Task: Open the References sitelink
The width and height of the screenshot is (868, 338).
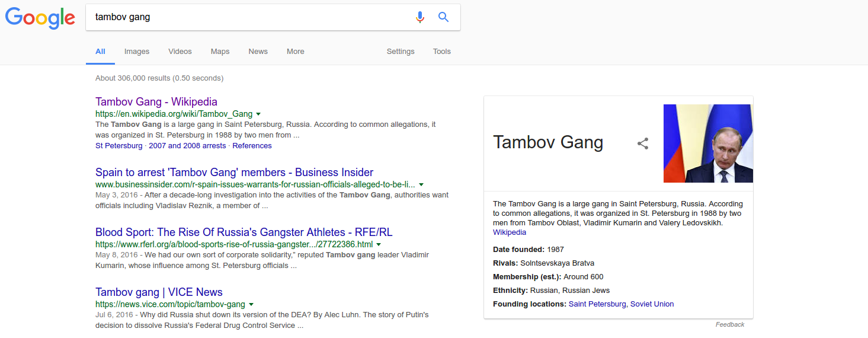Action: (252, 145)
